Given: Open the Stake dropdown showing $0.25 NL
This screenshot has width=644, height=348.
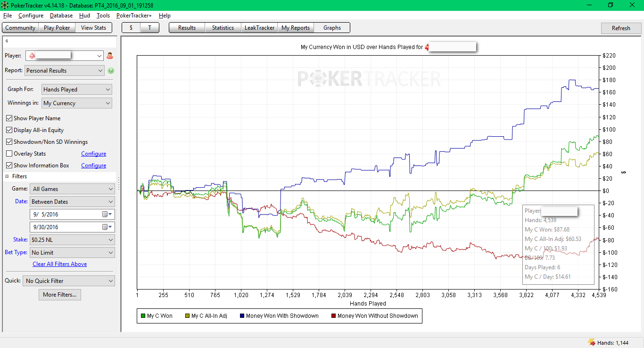Looking at the screenshot, I should pyautogui.click(x=72, y=240).
